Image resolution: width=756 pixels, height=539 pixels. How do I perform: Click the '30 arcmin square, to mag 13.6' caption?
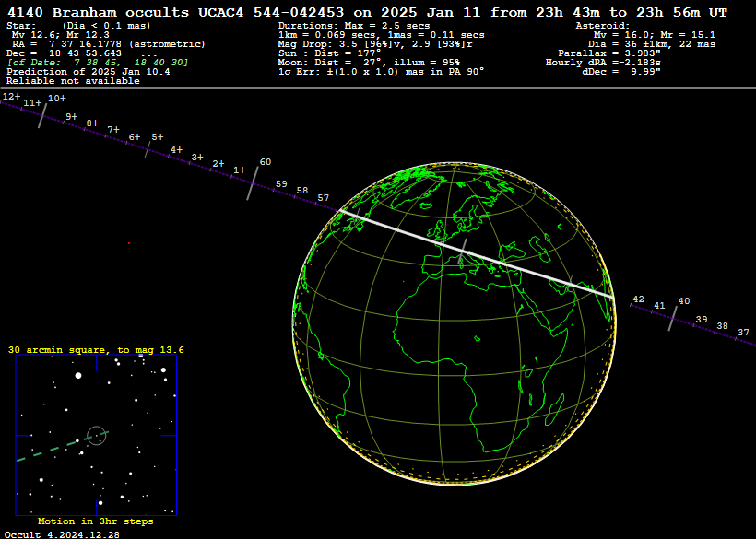tap(96, 350)
